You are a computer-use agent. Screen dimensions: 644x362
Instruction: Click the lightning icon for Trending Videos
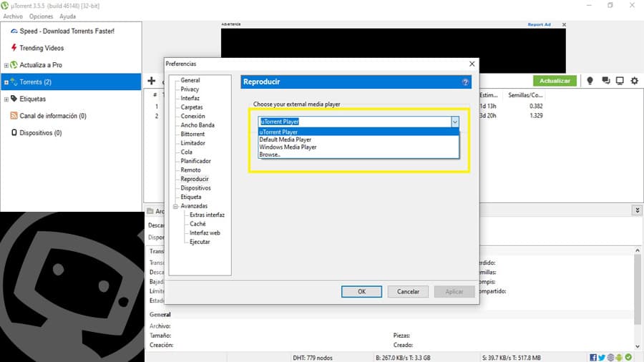click(14, 48)
